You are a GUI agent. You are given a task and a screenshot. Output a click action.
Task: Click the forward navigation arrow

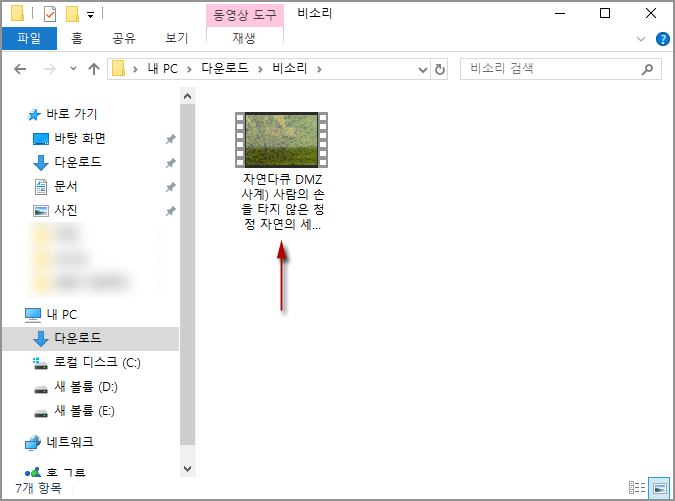point(50,69)
